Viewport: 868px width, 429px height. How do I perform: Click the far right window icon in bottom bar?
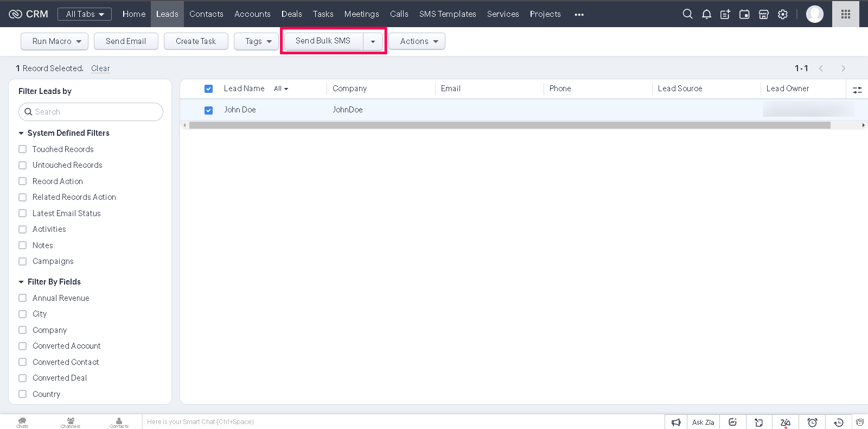click(860, 422)
